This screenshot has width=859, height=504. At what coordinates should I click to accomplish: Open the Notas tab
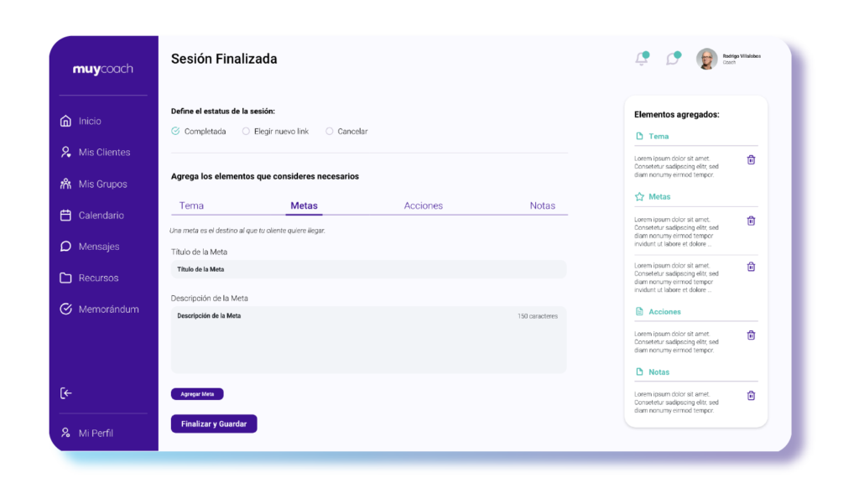(542, 205)
